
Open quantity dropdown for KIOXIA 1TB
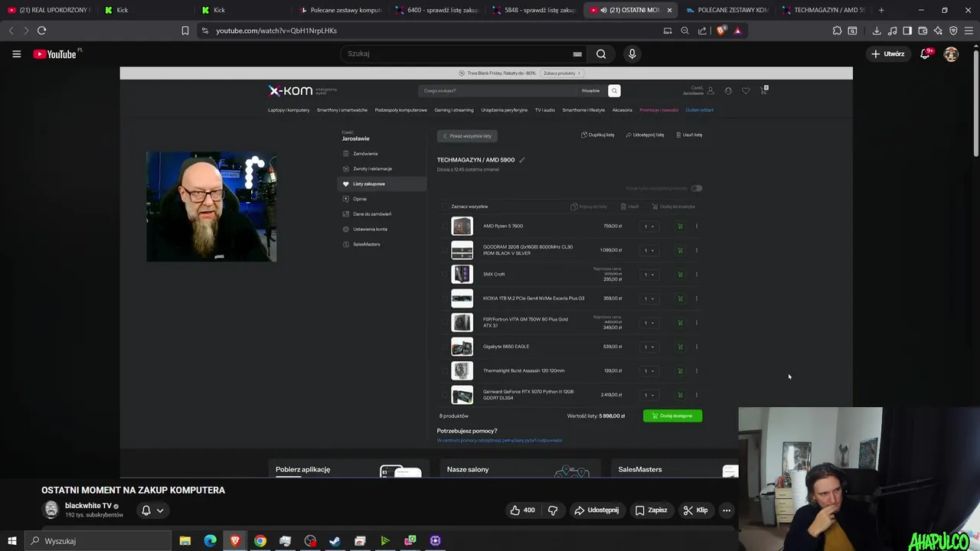pyautogui.click(x=649, y=298)
